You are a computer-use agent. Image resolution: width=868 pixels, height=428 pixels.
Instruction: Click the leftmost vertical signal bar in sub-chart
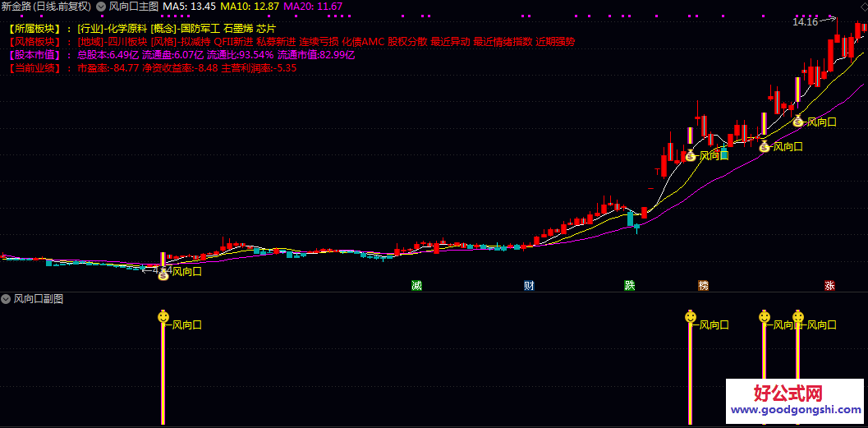[163, 375]
